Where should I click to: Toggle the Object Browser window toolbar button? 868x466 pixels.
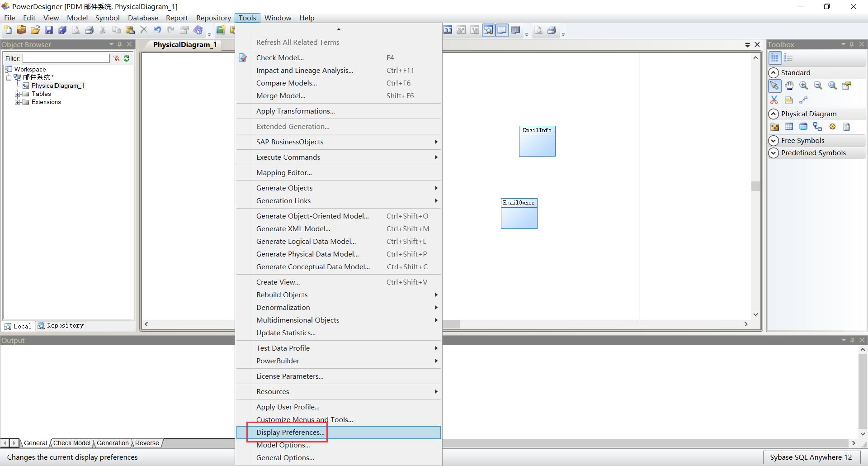(489, 30)
